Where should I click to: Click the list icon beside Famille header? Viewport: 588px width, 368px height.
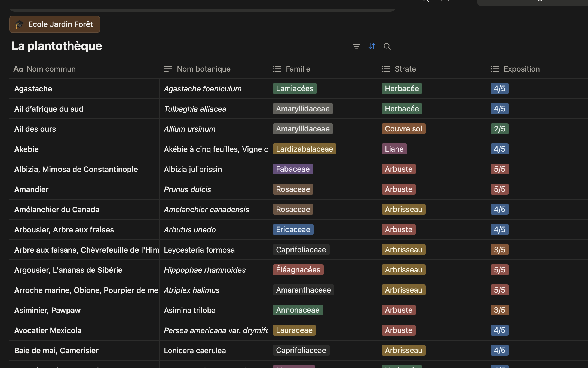277,69
